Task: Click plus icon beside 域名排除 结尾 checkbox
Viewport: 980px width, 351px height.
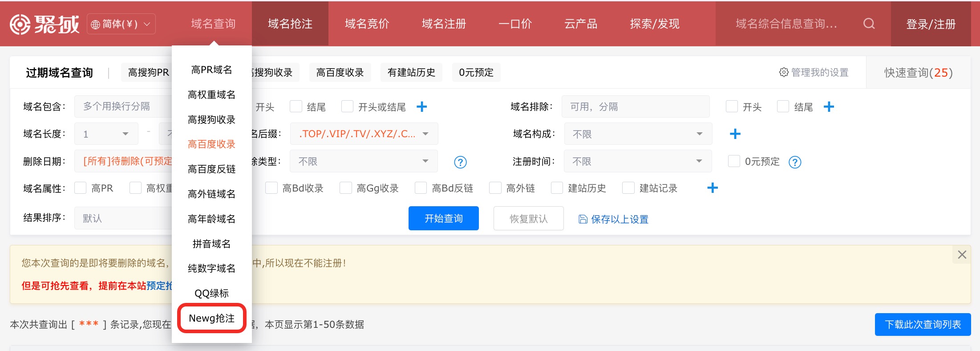Action: click(x=829, y=107)
